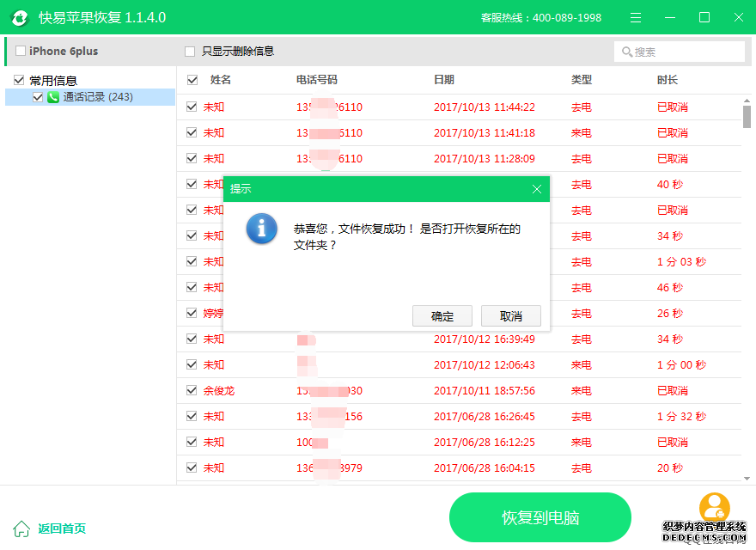Click into the 搜索 search field
Image resolution: width=756 pixels, height=550 pixels.
pos(680,52)
